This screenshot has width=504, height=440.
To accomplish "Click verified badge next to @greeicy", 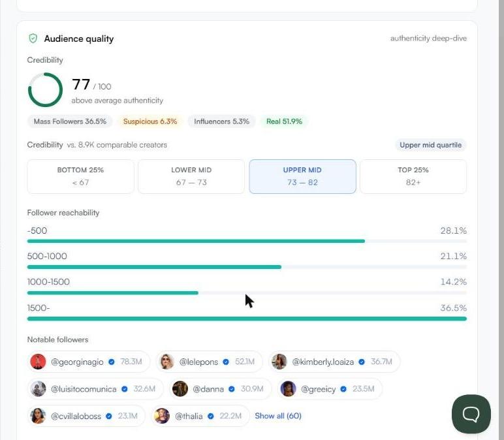I will coord(343,389).
